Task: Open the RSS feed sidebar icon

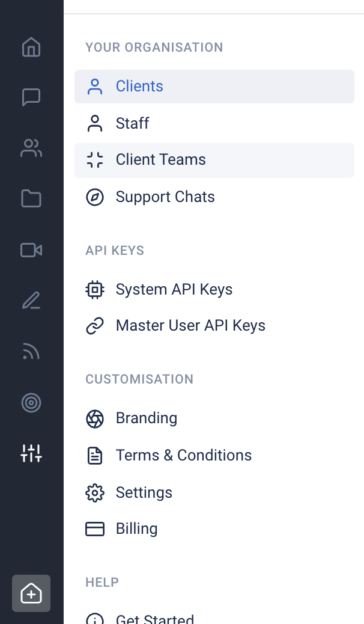Action: [31, 352]
